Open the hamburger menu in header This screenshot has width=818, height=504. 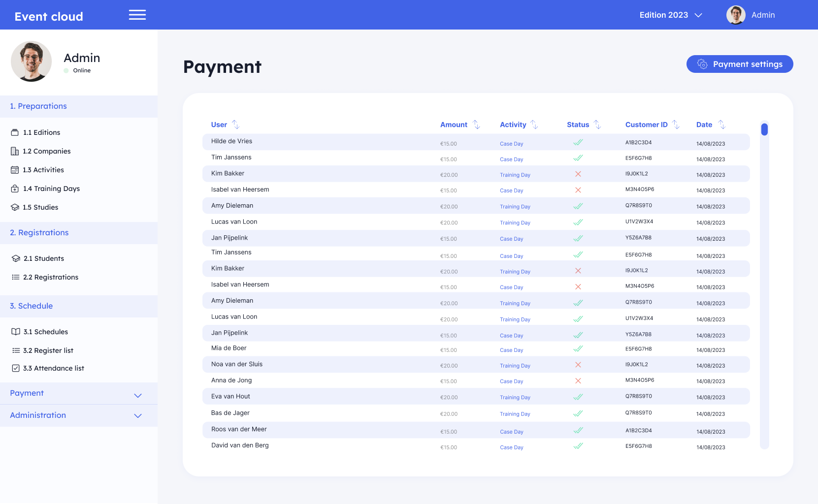click(137, 15)
